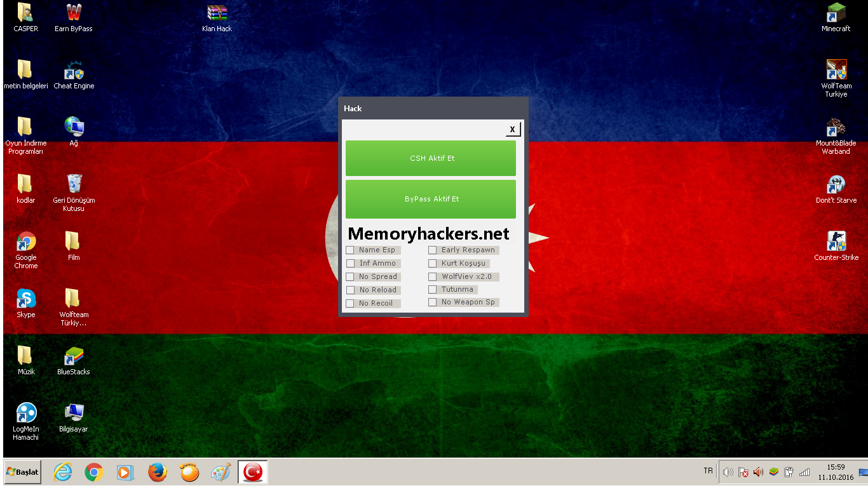Select the CASPER folder on the desktop
The width and height of the screenshot is (868, 488).
click(25, 17)
